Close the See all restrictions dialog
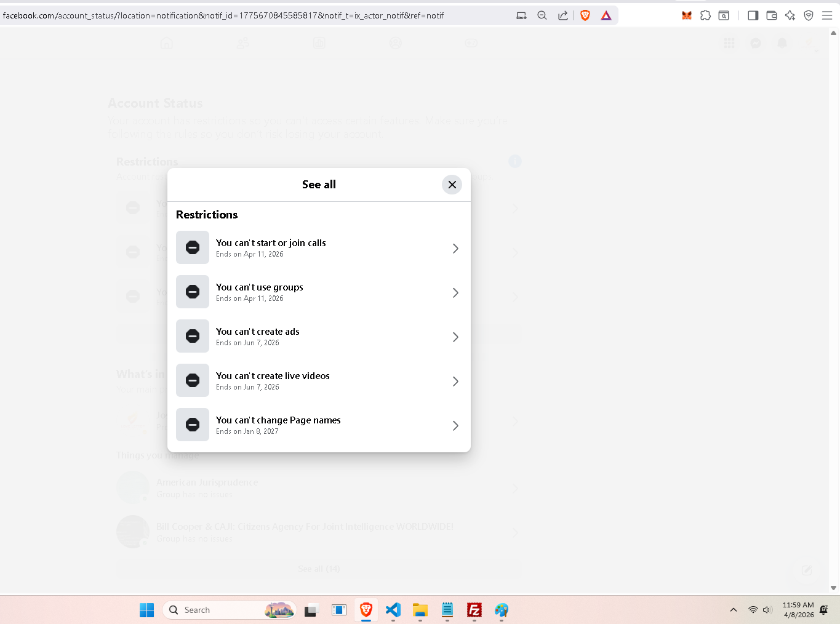This screenshot has width=840, height=624. 452,185
